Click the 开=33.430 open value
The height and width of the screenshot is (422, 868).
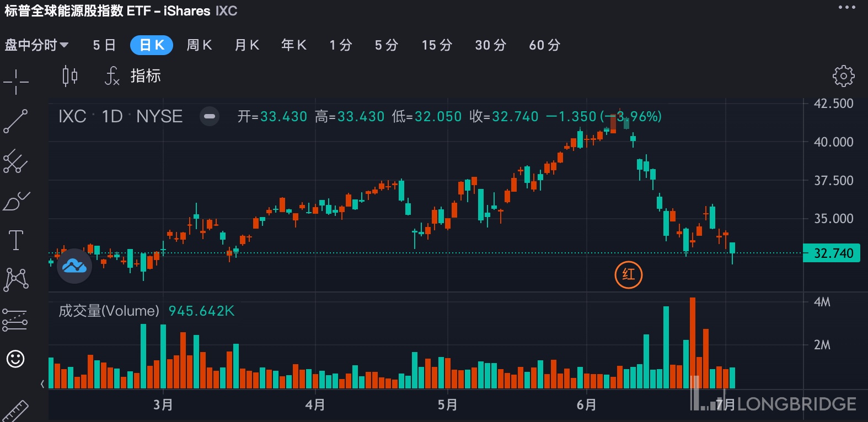tap(272, 116)
